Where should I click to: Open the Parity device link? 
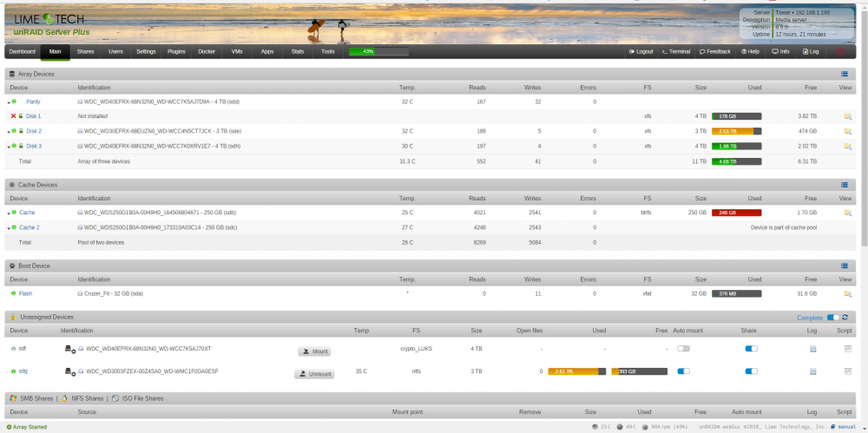[33, 102]
